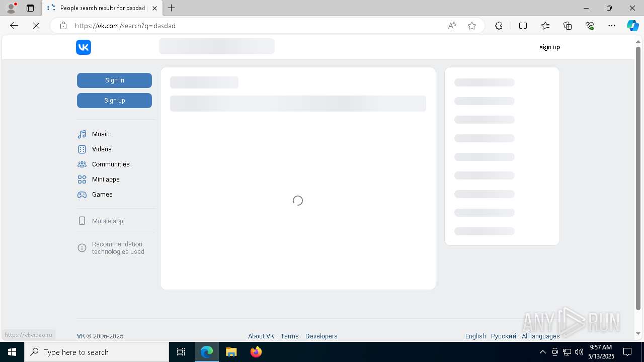Select the People search results tab
Screen dimensions: 644x362
click(102, 8)
